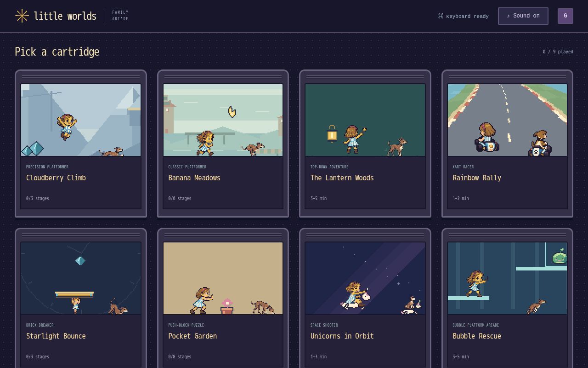Open the G profile avatar
This screenshot has width=588, height=368.
coord(565,16)
